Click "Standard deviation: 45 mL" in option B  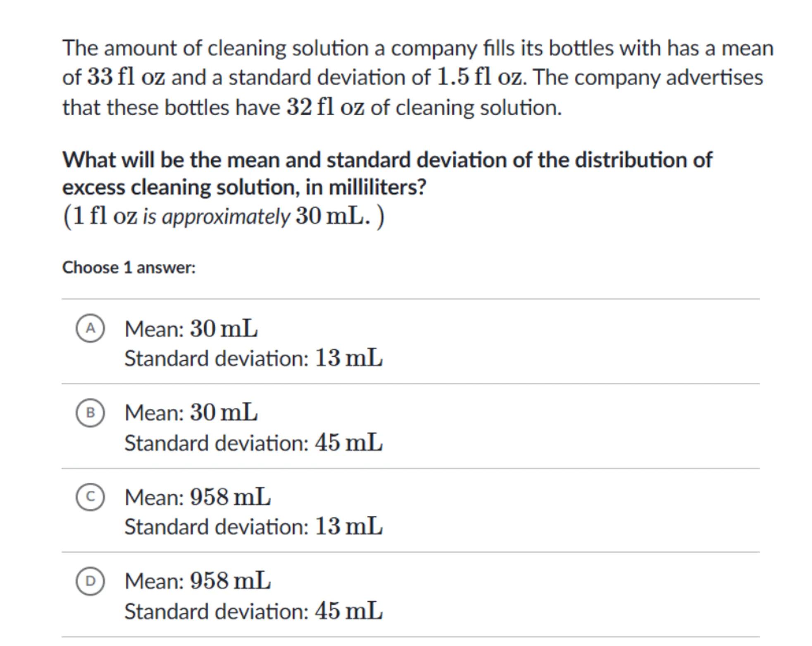(x=253, y=443)
